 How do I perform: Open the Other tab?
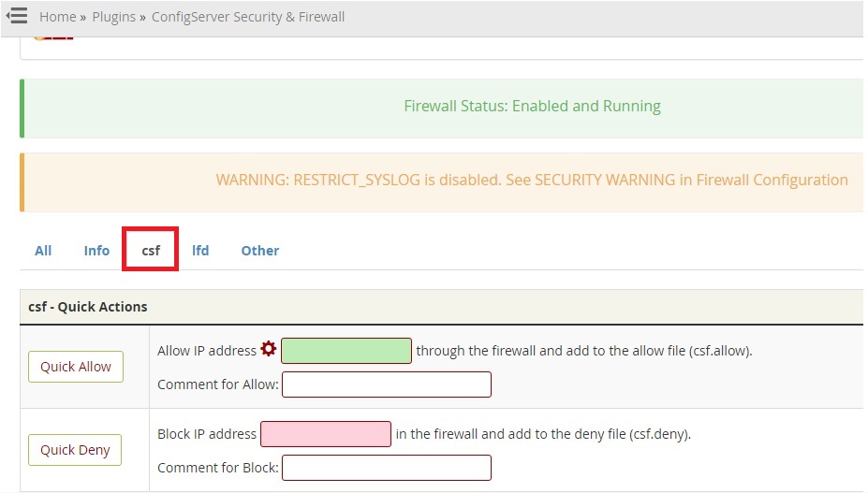pos(260,251)
